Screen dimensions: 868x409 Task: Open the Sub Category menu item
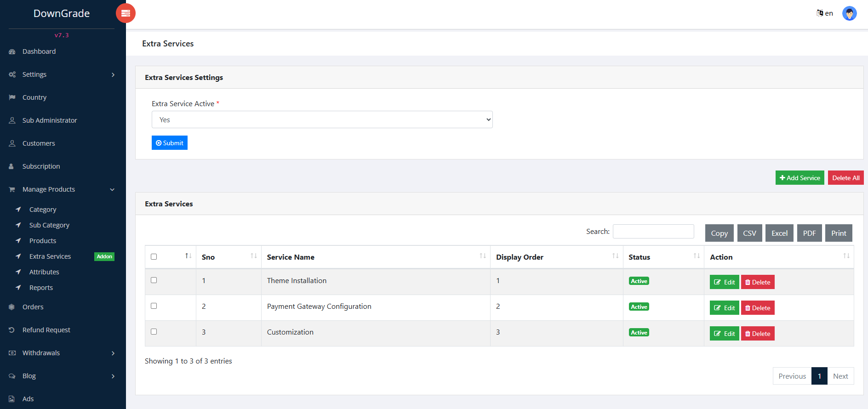pos(49,225)
